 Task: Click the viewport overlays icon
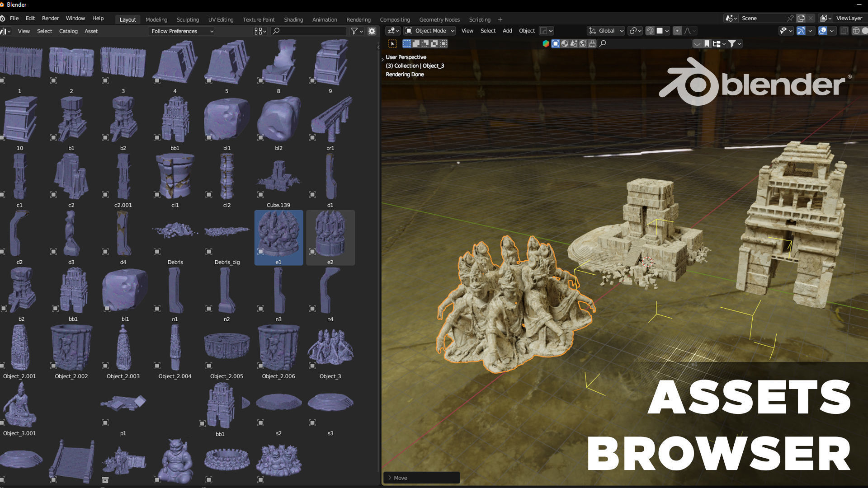[822, 31]
